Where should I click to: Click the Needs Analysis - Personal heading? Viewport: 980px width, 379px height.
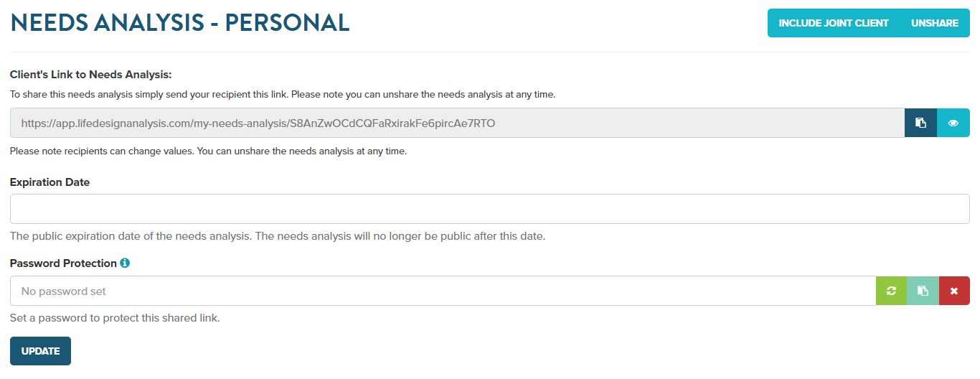pyautogui.click(x=180, y=23)
